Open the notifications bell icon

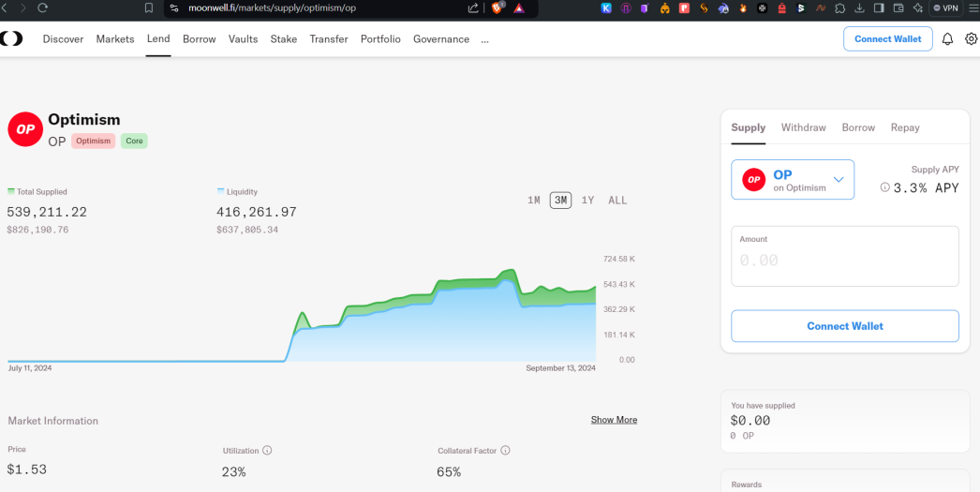947,39
